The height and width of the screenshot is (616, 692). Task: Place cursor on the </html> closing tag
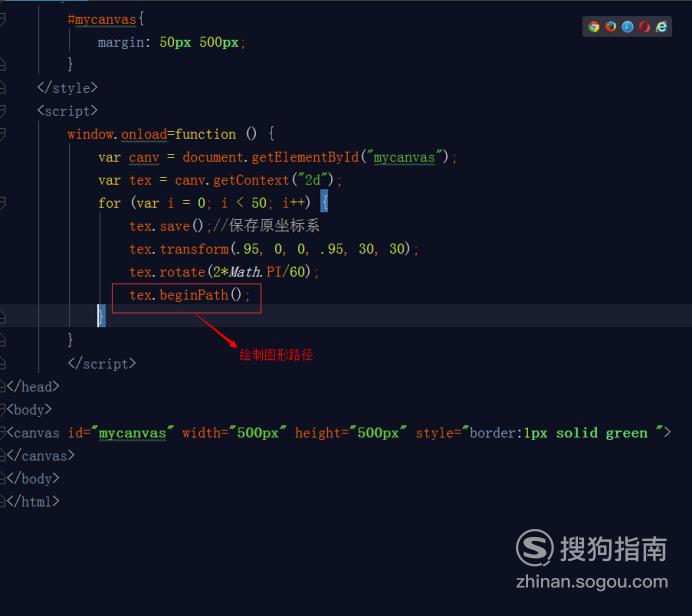pyautogui.click(x=33, y=502)
